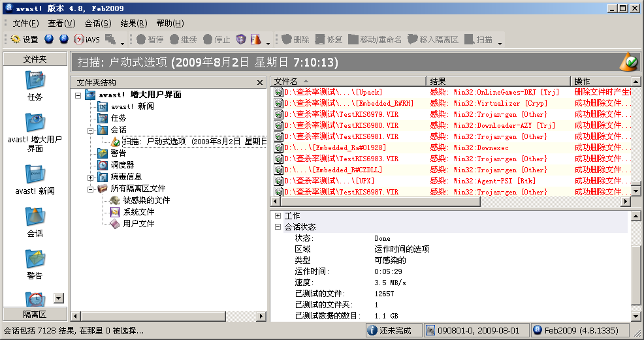The width and height of the screenshot is (644, 340).
Task: Select the [UPX] result row
Action: (x=452, y=181)
